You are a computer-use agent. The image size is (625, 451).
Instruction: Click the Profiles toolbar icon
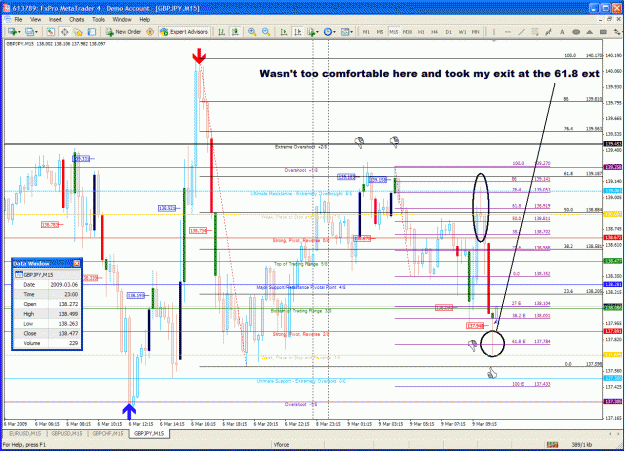(29, 32)
